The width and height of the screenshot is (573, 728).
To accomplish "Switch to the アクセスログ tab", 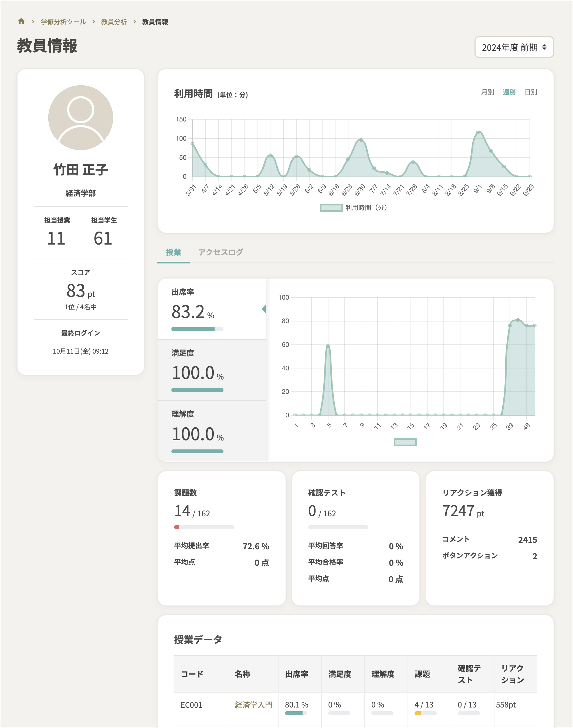I will tap(221, 252).
